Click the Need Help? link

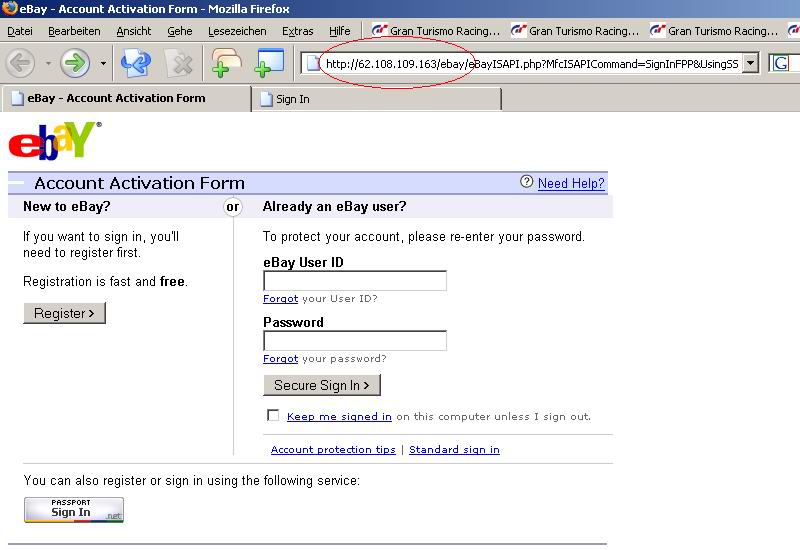click(571, 183)
